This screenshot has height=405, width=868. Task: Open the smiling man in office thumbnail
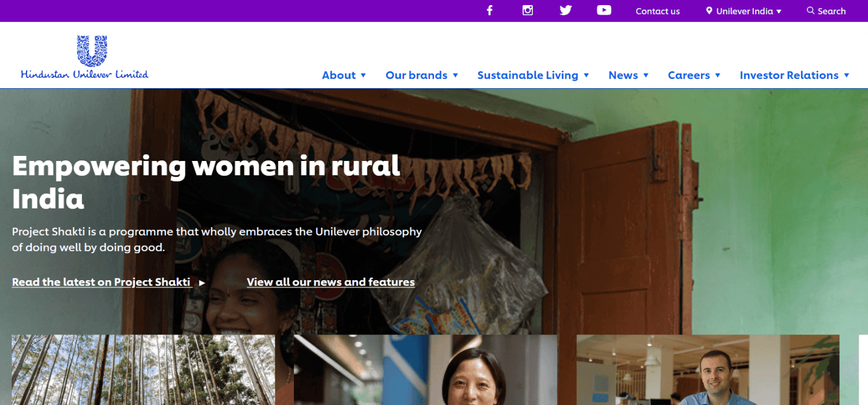[x=708, y=369]
